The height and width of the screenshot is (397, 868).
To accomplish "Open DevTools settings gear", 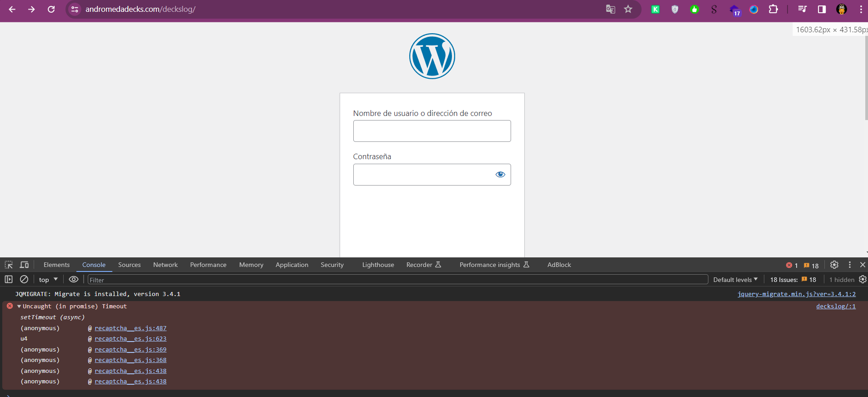I will [x=834, y=265].
